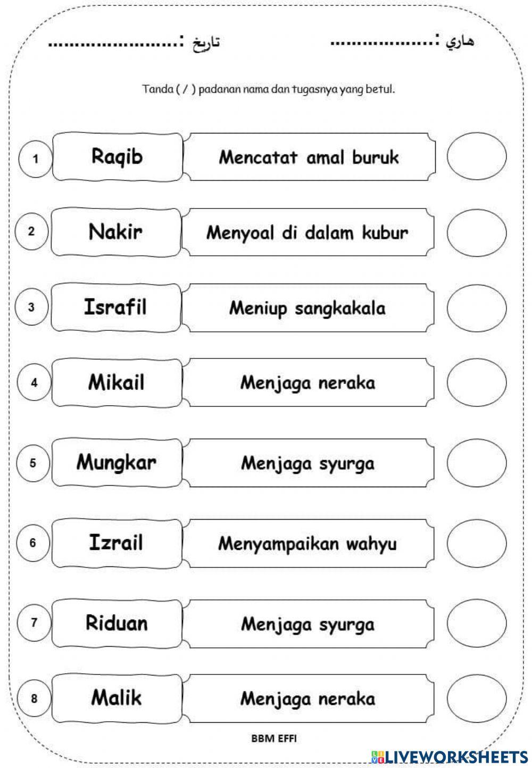Click the Liveworksheets logo
532x768 pixels.
point(450,756)
